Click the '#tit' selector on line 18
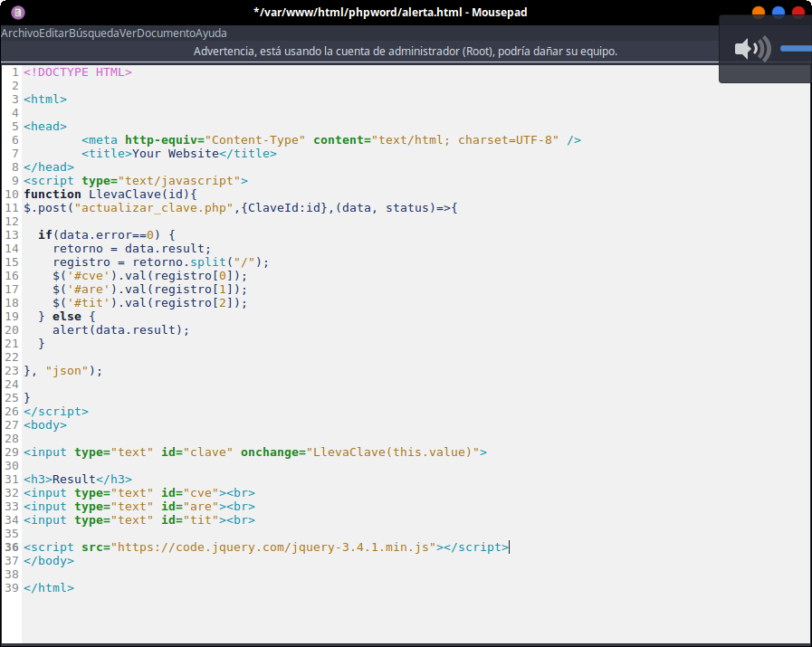This screenshot has width=812, height=647. coord(89,303)
